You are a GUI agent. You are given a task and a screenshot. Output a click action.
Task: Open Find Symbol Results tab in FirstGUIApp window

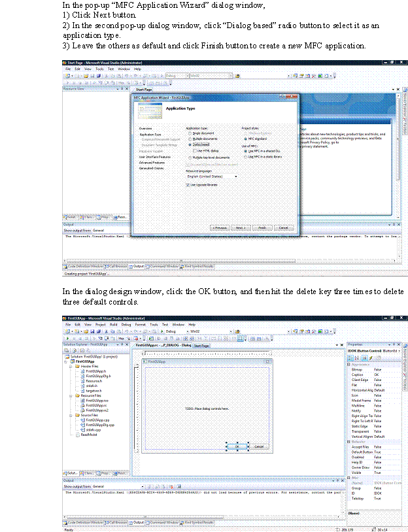tap(197, 523)
